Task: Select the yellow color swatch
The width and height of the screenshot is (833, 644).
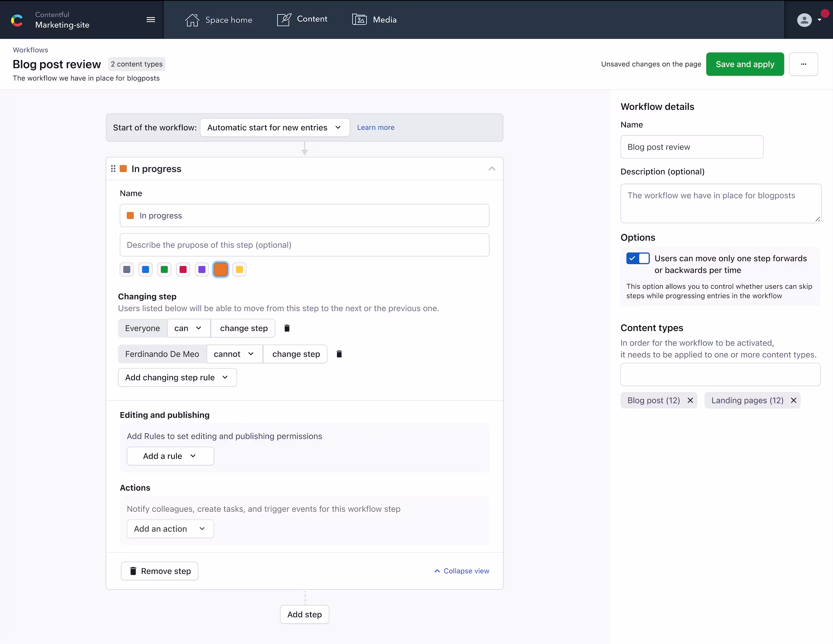Action: click(x=239, y=270)
